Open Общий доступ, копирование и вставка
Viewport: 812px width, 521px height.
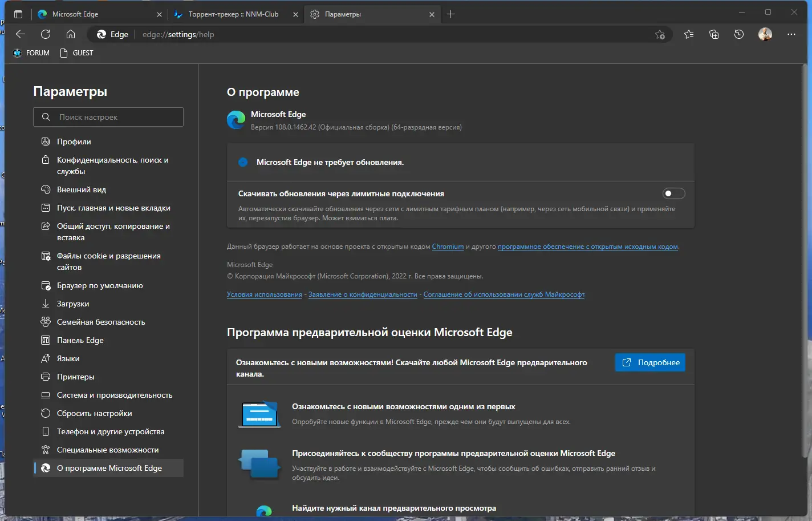(108, 232)
